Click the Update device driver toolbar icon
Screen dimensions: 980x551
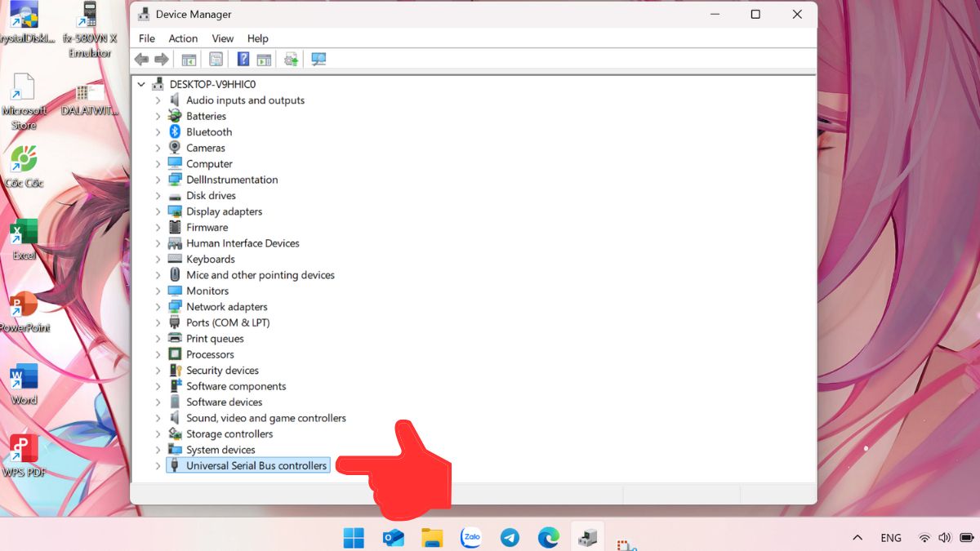(291, 60)
